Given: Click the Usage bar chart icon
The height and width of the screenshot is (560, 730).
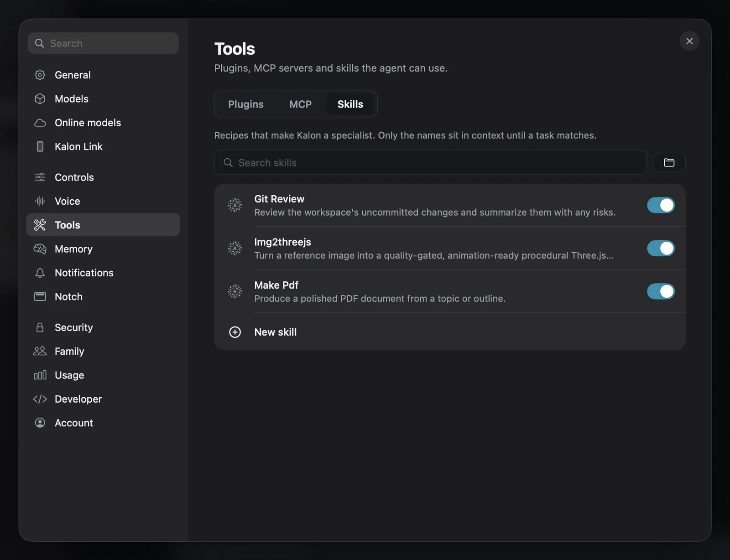Looking at the screenshot, I should pyautogui.click(x=40, y=375).
